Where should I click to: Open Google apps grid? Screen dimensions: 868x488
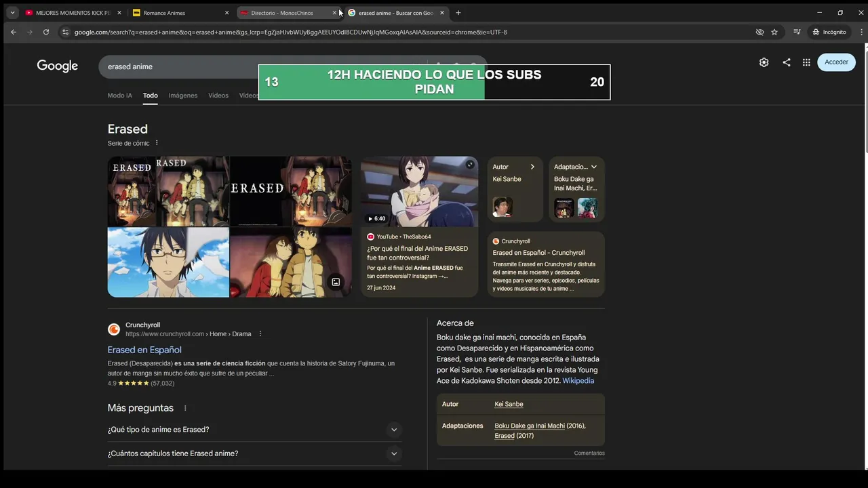tap(806, 62)
